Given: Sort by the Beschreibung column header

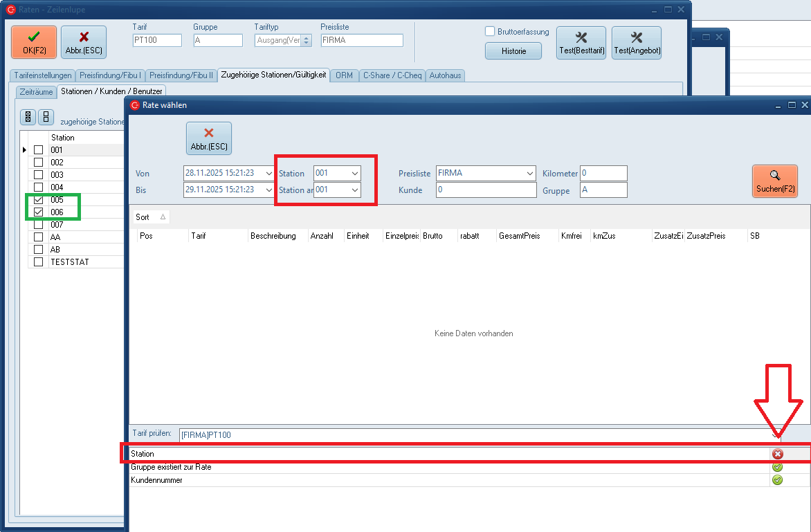Looking at the screenshot, I should tap(273, 236).
